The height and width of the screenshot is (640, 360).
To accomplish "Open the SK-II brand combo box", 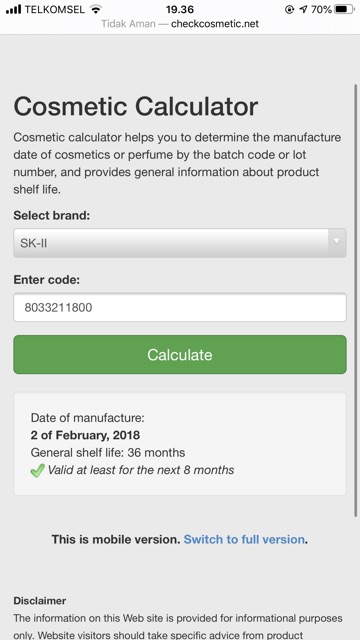I will pyautogui.click(x=180, y=243).
